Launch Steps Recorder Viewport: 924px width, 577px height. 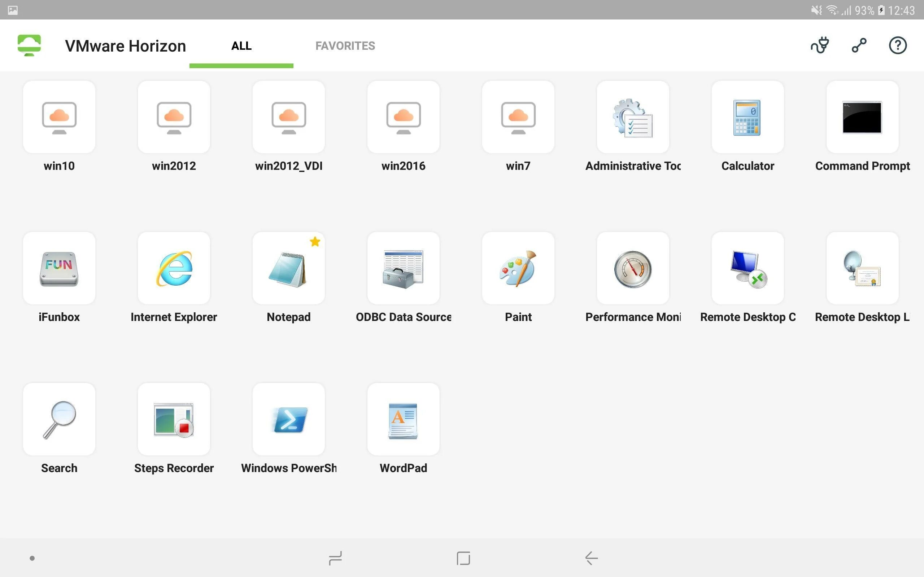tap(174, 419)
